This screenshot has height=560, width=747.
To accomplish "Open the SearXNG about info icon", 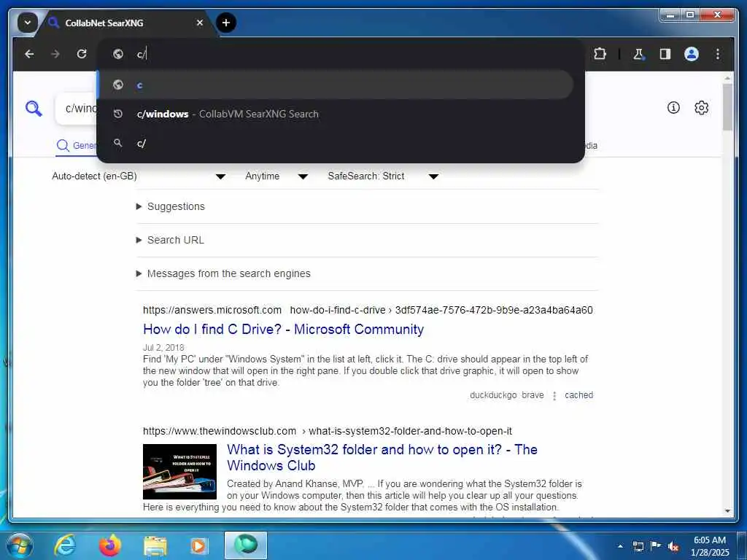I will click(x=673, y=108).
